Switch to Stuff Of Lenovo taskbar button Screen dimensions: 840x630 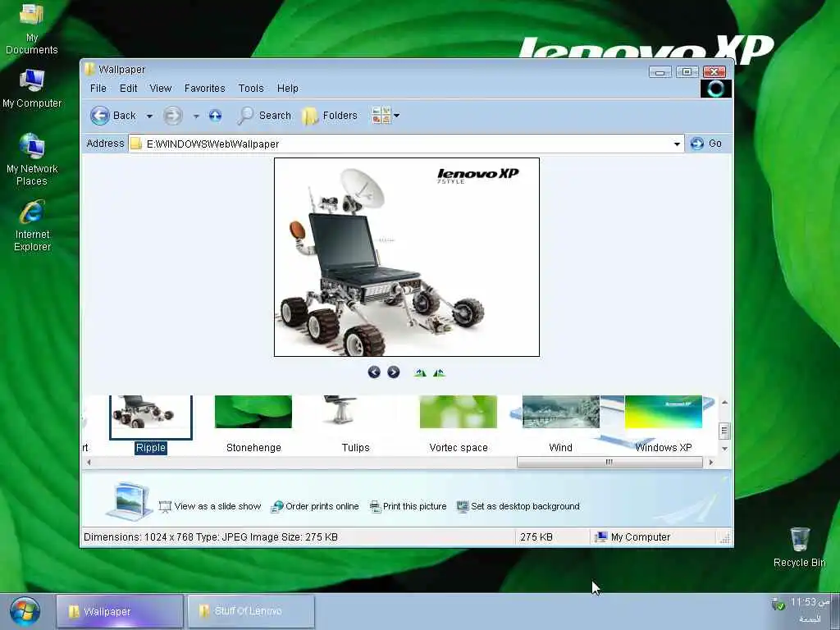tap(251, 611)
